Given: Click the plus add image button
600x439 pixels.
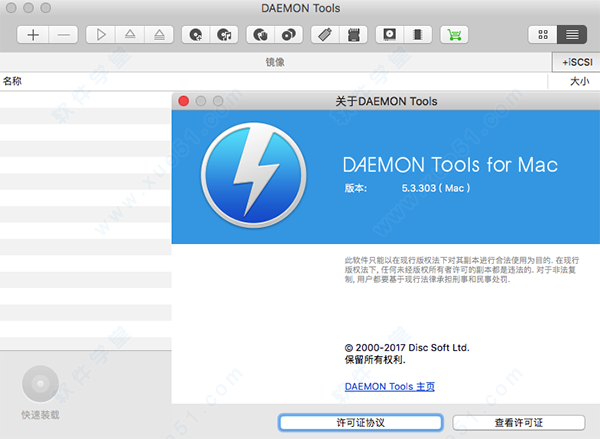Looking at the screenshot, I should coord(33,35).
